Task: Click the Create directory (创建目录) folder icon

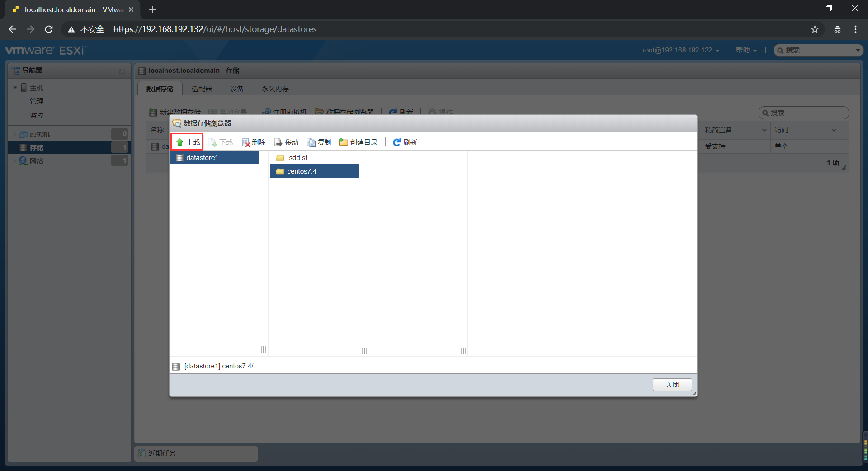Action: [344, 142]
